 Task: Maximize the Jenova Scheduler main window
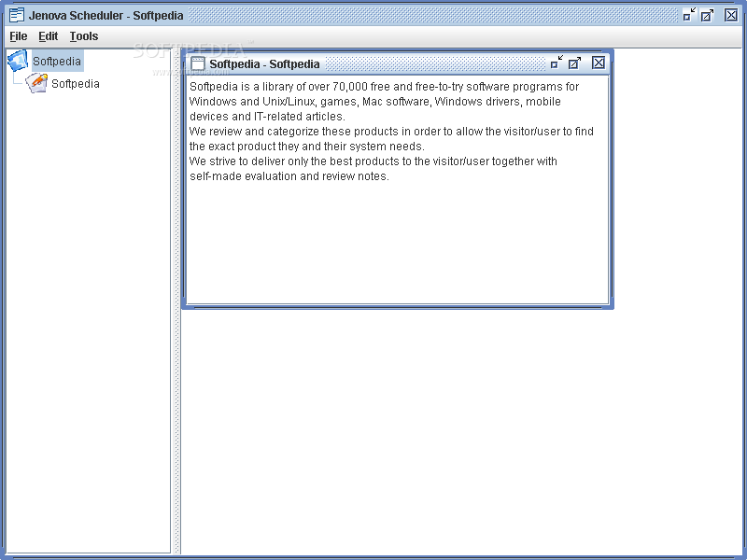(708, 15)
